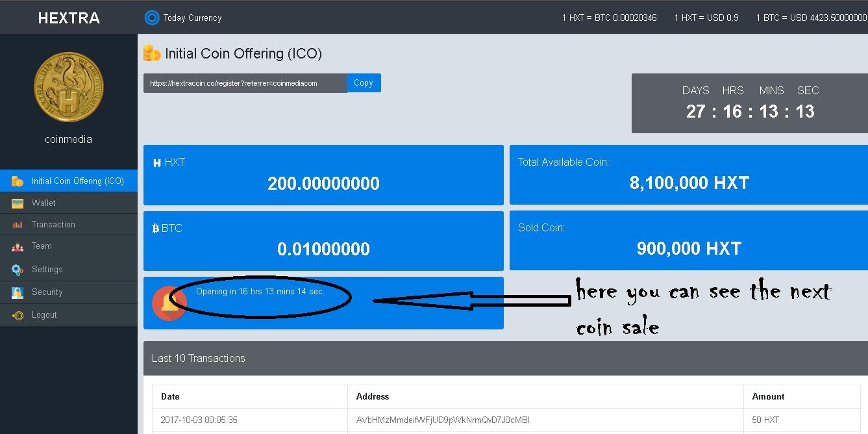Copy the referral link with Copy button
868x434 pixels.
pos(364,83)
